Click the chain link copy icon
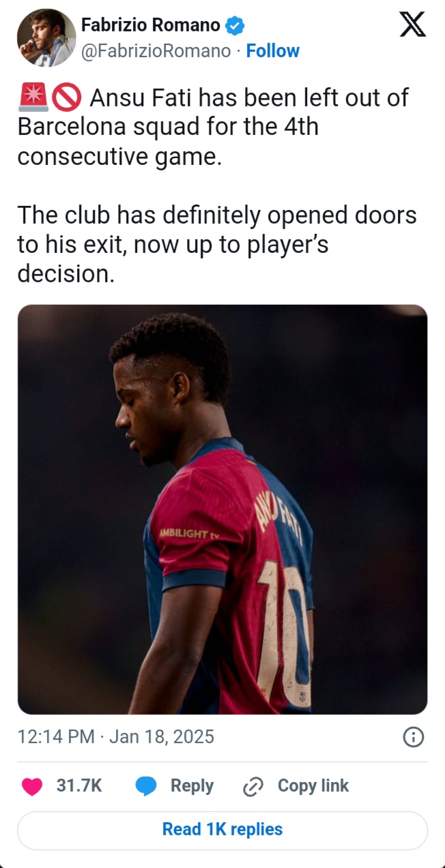 click(253, 787)
